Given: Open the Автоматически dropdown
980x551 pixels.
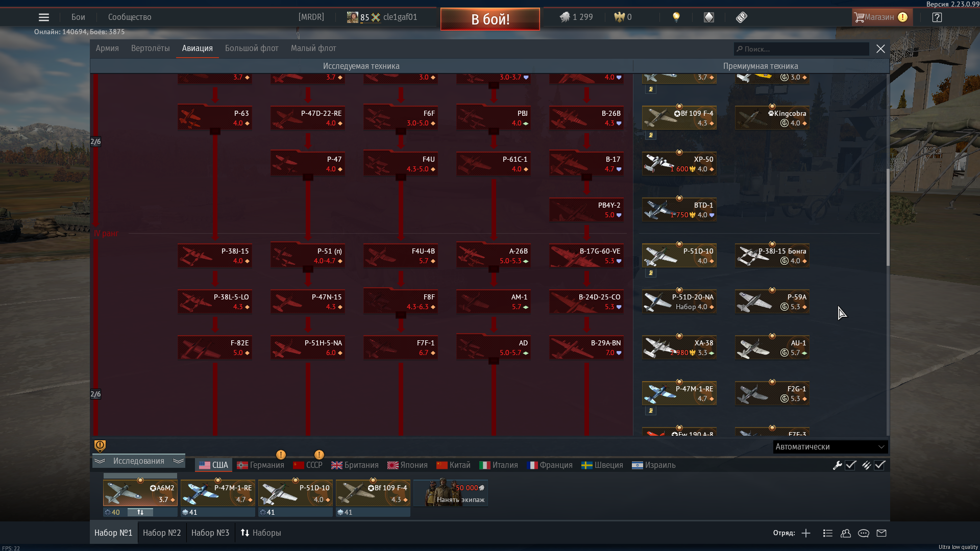Looking at the screenshot, I should 830,447.
